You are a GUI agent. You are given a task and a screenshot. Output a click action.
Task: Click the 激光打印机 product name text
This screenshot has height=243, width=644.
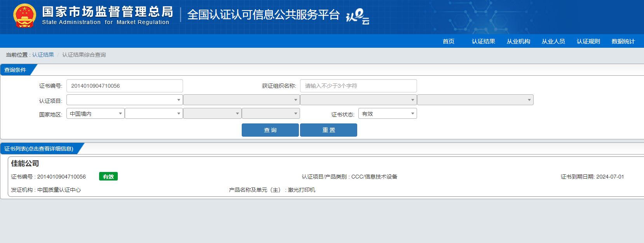[x=302, y=190]
